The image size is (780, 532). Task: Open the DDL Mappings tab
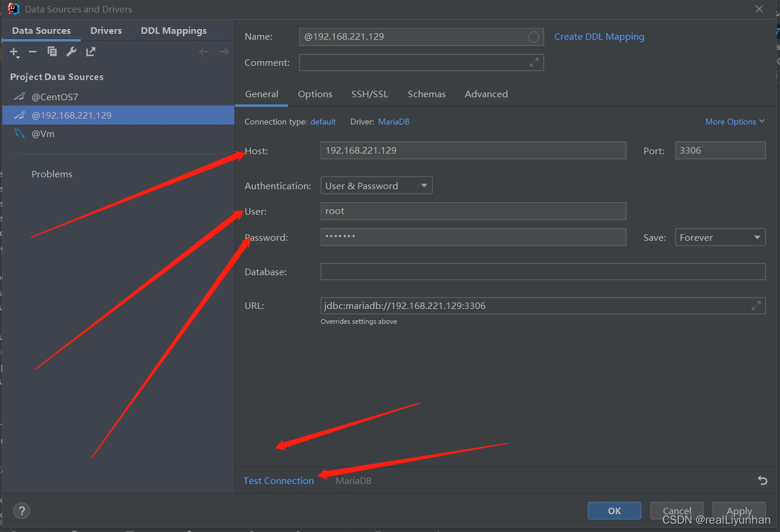coord(174,31)
